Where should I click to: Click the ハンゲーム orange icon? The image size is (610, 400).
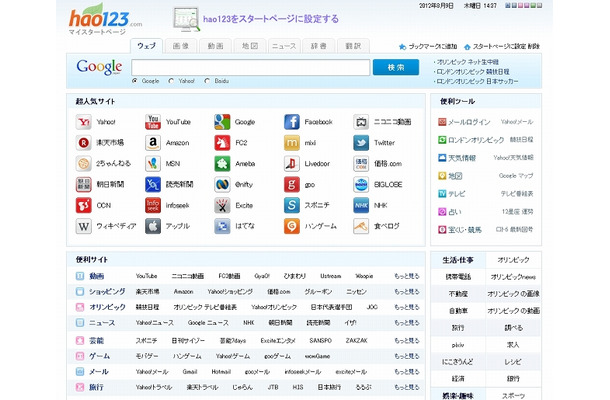coord(292,226)
